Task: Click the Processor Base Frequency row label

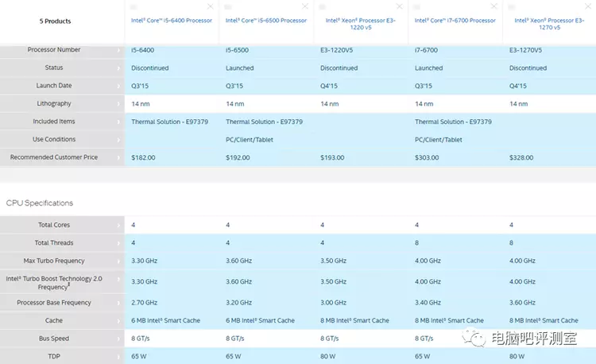Action: pos(54,303)
